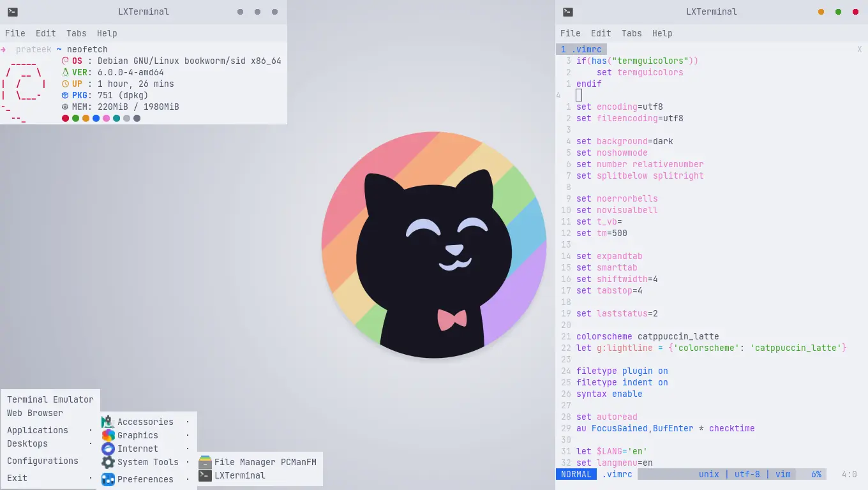Click the System Tools gear icon
This screenshot has width=868, height=490.
coord(108,462)
